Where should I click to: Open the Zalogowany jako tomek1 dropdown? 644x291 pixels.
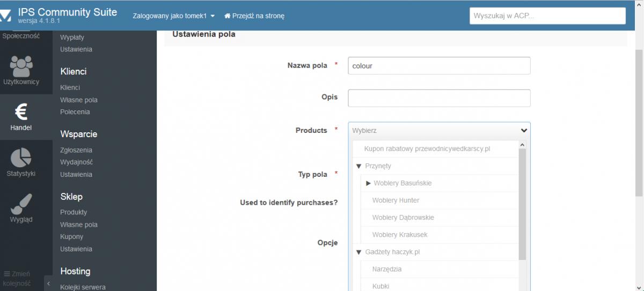173,16
